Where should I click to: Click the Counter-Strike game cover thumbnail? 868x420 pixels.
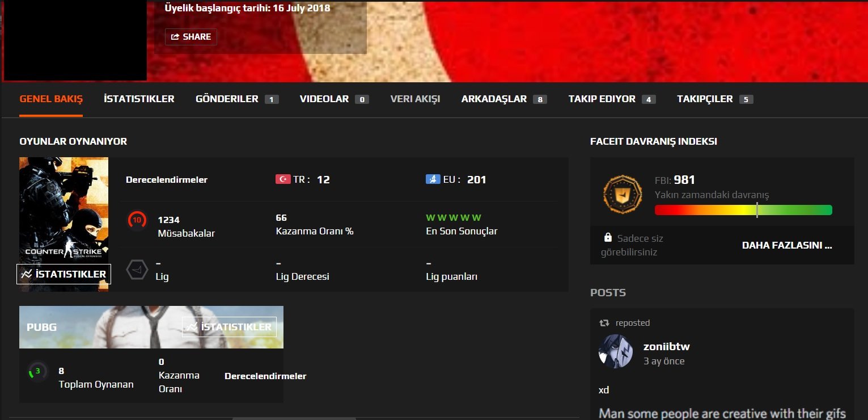[x=63, y=224]
